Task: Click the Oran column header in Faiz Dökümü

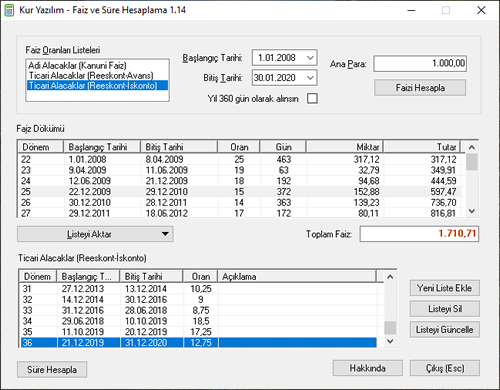Action: pyautogui.click(x=239, y=147)
